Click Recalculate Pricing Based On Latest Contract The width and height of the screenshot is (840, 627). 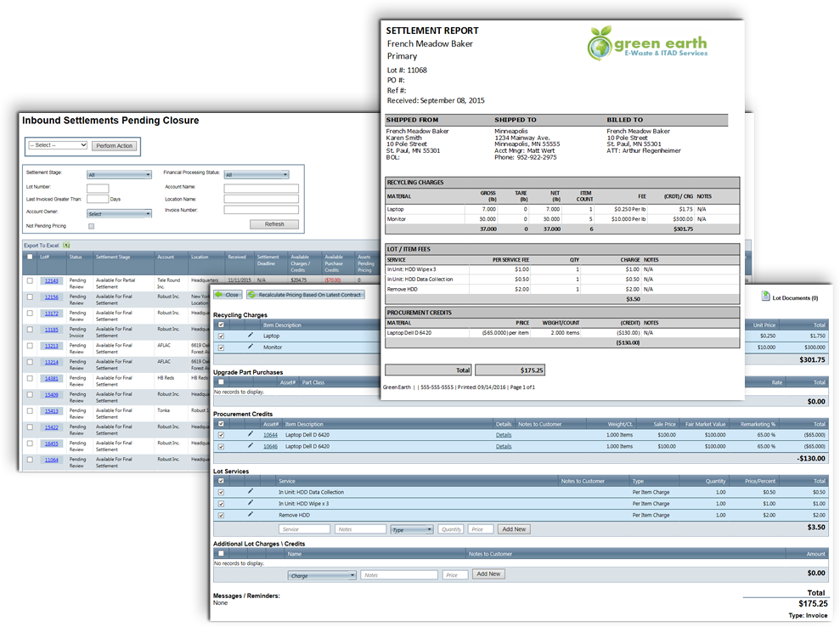[306, 295]
